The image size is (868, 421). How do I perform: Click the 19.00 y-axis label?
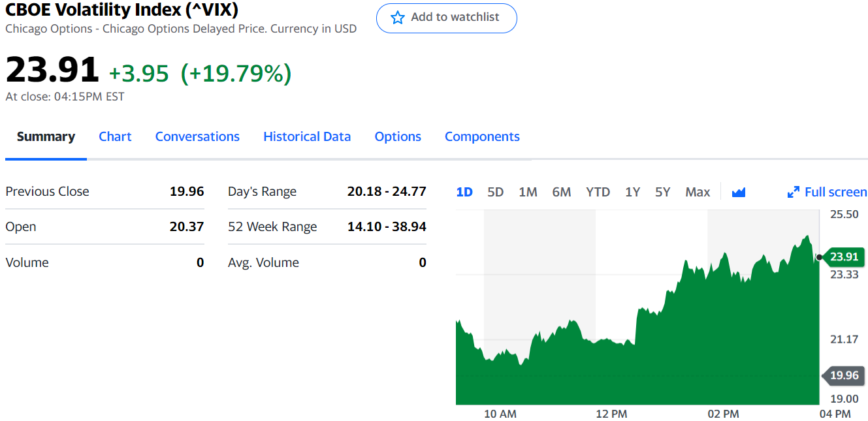click(x=844, y=399)
